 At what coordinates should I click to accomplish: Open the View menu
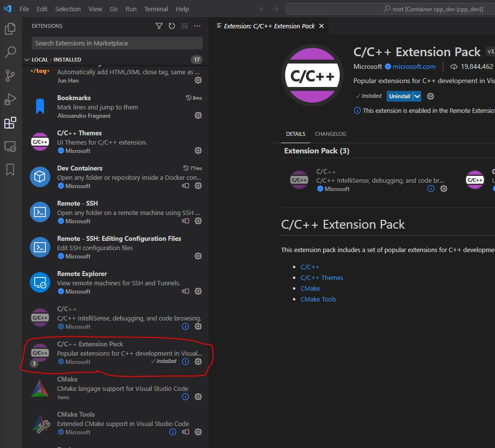tap(95, 9)
